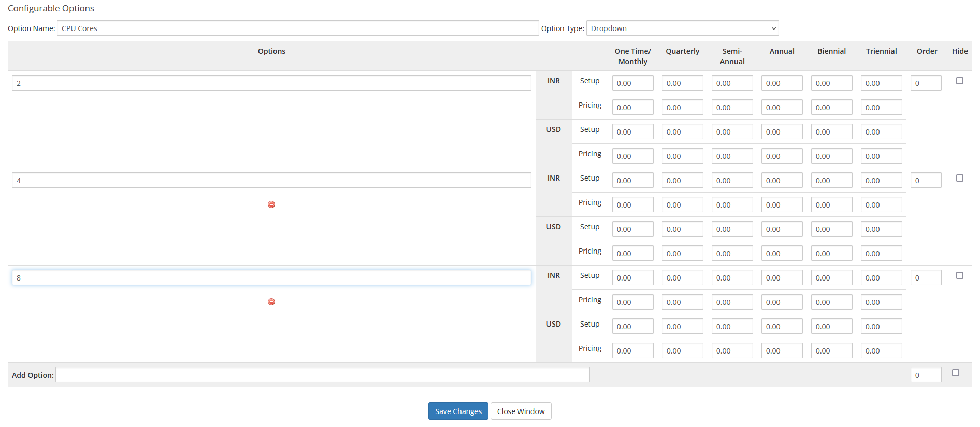Edit option 4 INR Pricing quarterly field

683,204
